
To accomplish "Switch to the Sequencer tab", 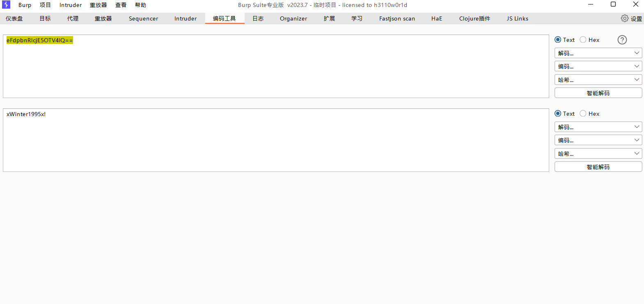I will click(143, 18).
